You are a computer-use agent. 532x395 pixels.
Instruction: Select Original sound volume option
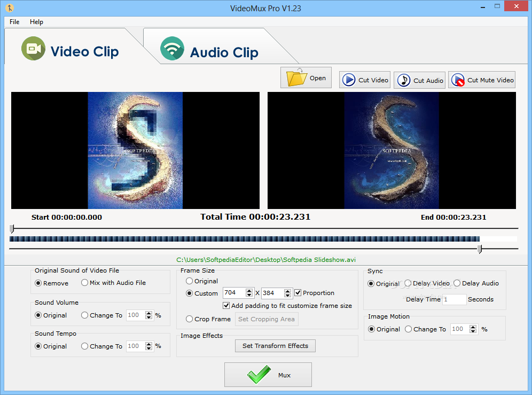point(51,315)
